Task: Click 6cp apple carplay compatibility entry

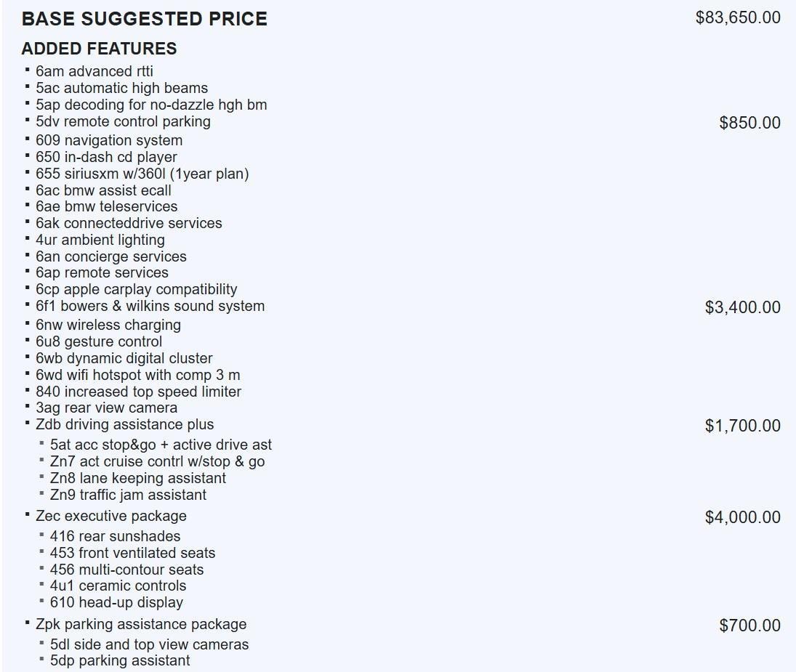Action: 136,289
